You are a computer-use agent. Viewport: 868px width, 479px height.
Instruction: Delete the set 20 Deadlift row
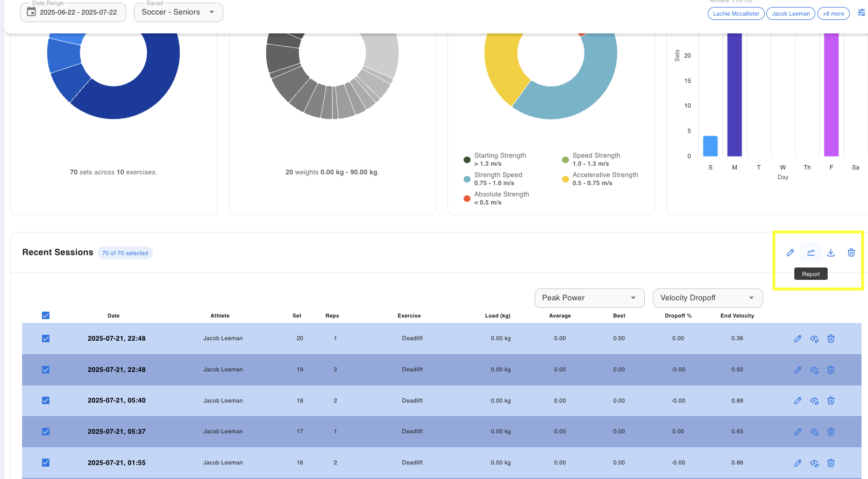831,339
